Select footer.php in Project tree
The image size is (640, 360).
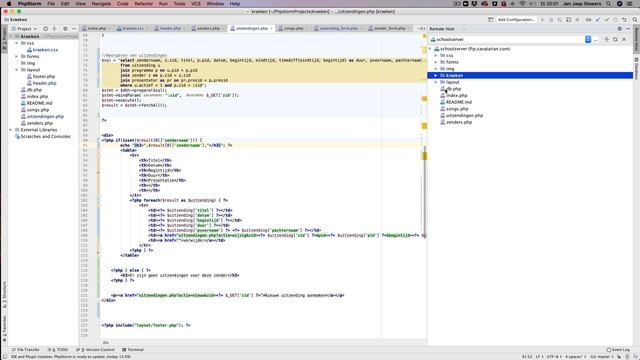[x=44, y=76]
